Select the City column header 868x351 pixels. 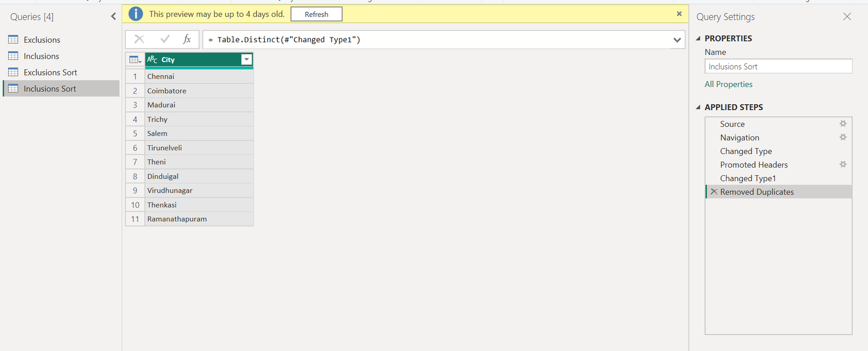pos(199,60)
